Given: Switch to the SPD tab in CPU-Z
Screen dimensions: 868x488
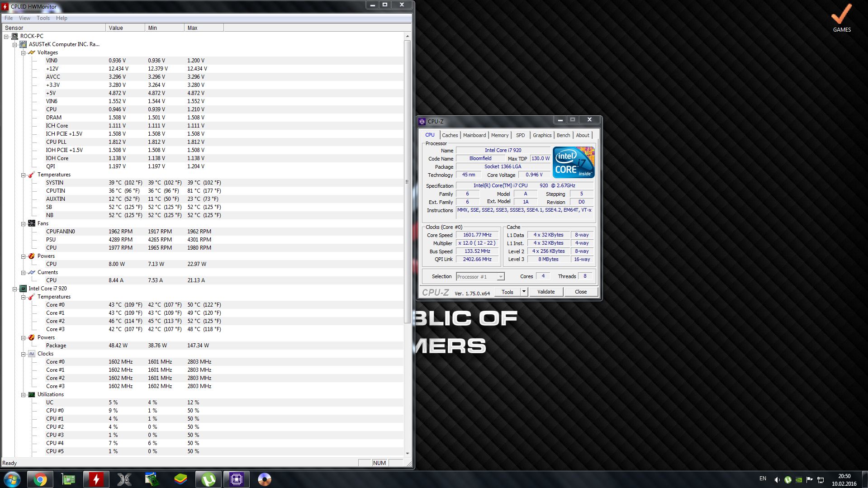Looking at the screenshot, I should coord(521,135).
